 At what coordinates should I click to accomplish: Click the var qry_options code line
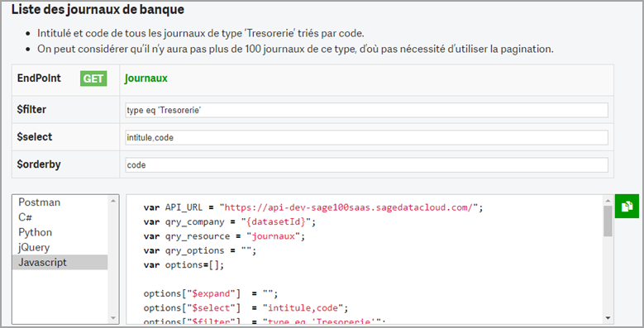[199, 250]
